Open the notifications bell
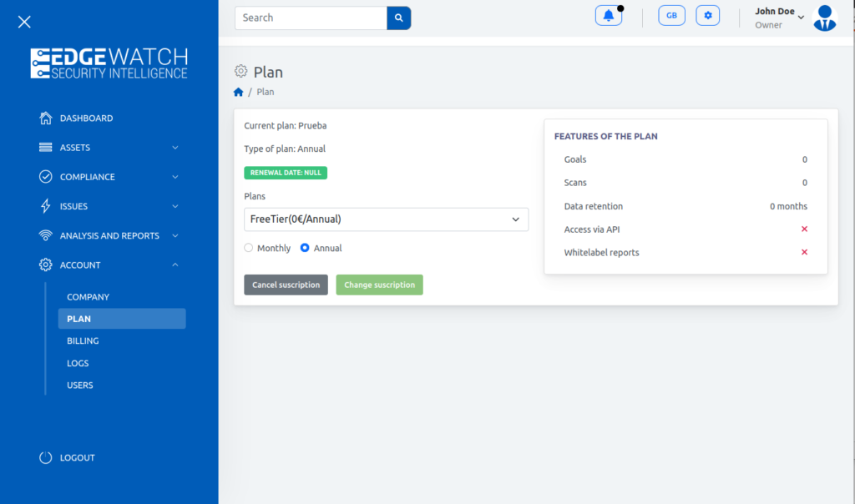Image resolution: width=855 pixels, height=504 pixels. point(608,16)
